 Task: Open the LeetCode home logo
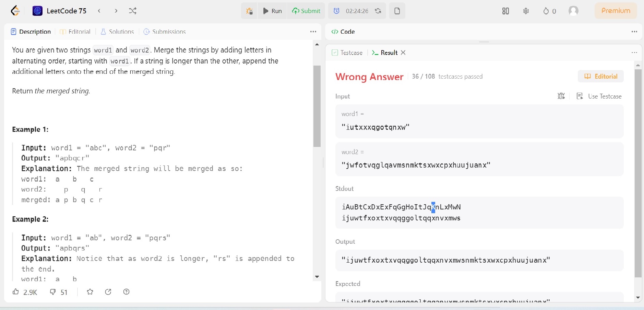point(15,11)
